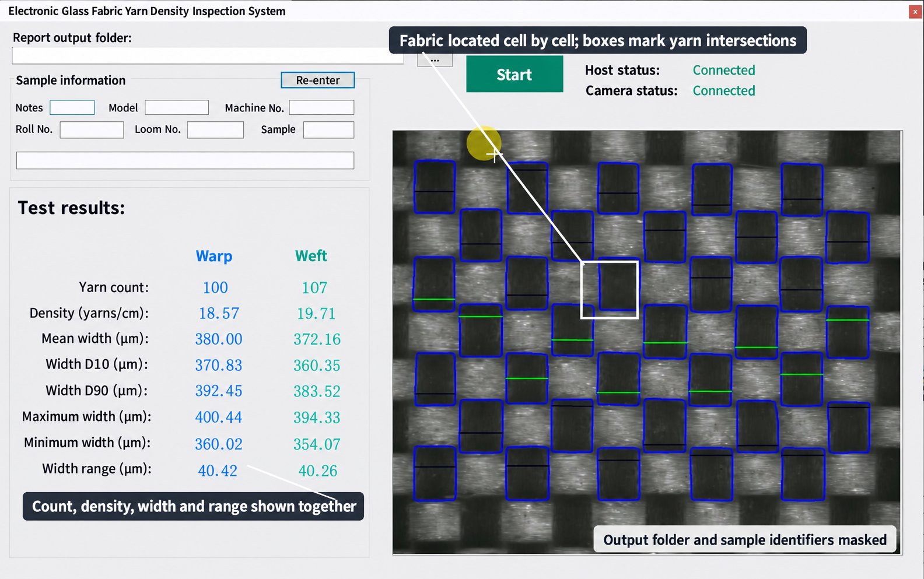Click warp mean width 380.00

click(x=219, y=339)
